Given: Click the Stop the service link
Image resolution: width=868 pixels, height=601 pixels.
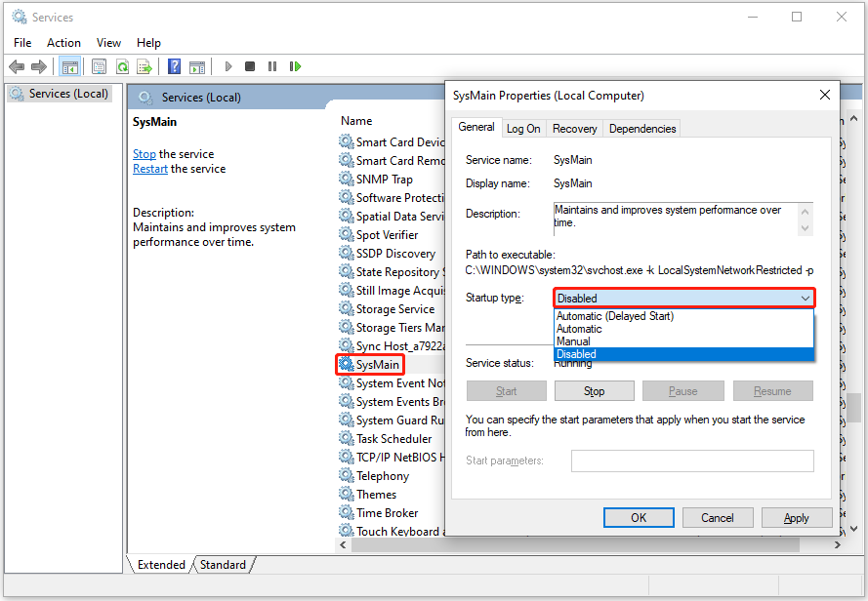Looking at the screenshot, I should [x=145, y=154].
